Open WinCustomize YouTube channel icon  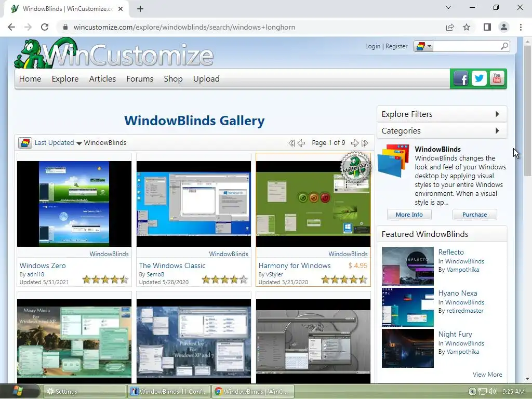pos(497,79)
